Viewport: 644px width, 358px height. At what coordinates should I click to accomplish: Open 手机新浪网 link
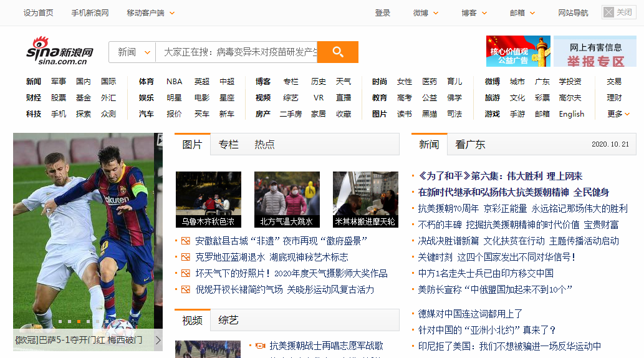click(x=90, y=13)
